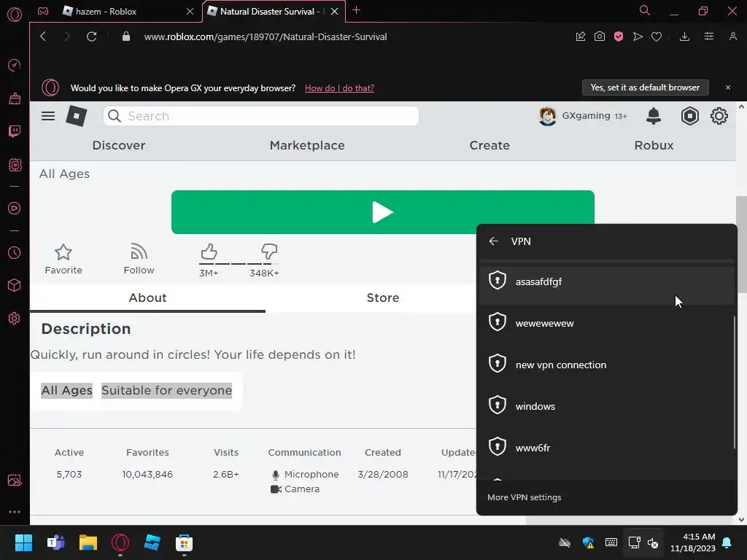Open downloads panel icon
747x560 pixels.
[684, 36]
